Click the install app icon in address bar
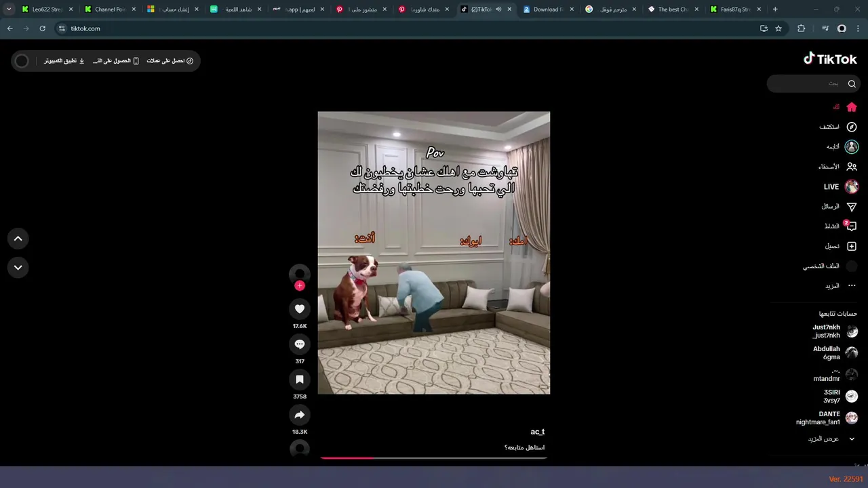 (x=764, y=28)
